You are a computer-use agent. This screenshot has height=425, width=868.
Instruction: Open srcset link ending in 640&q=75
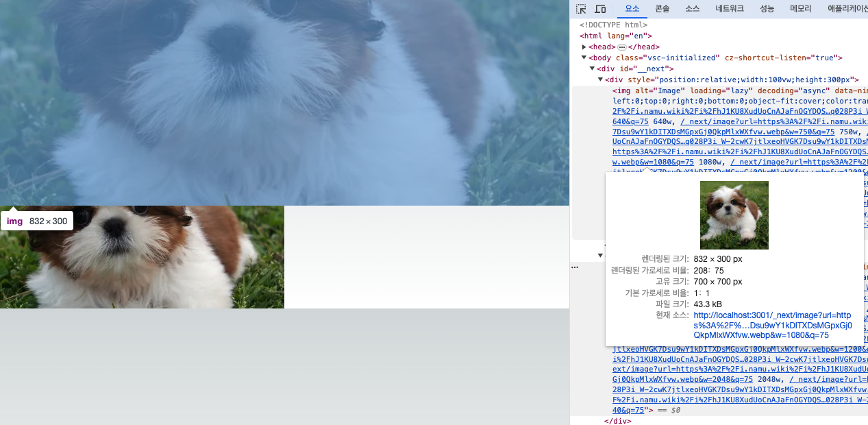click(x=630, y=121)
